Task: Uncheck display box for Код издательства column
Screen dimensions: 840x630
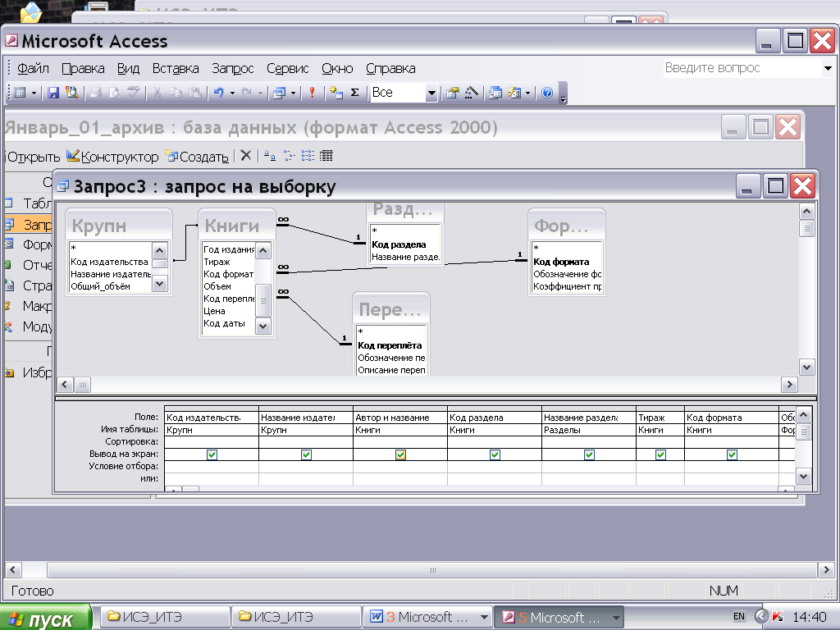Action: [212, 454]
